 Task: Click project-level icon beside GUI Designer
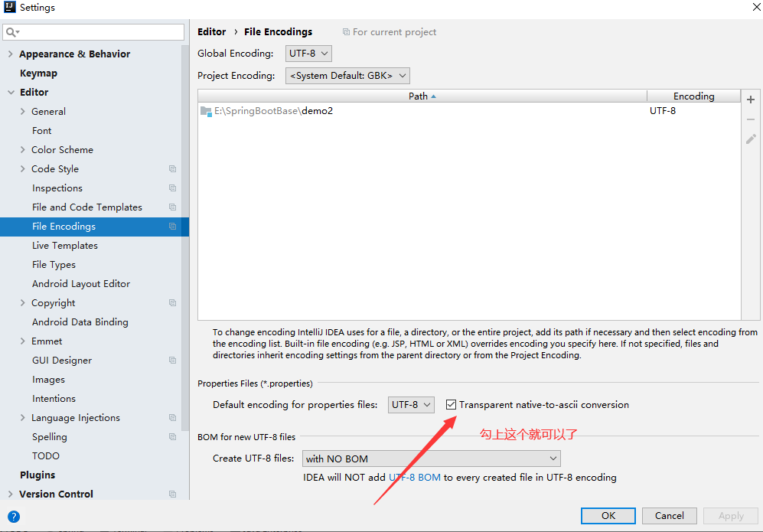(x=172, y=361)
